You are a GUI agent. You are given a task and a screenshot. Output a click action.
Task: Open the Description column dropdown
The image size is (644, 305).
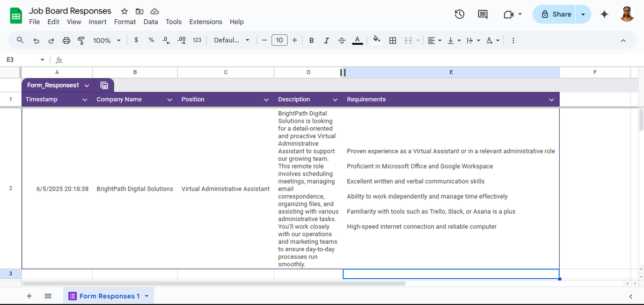[335, 99]
